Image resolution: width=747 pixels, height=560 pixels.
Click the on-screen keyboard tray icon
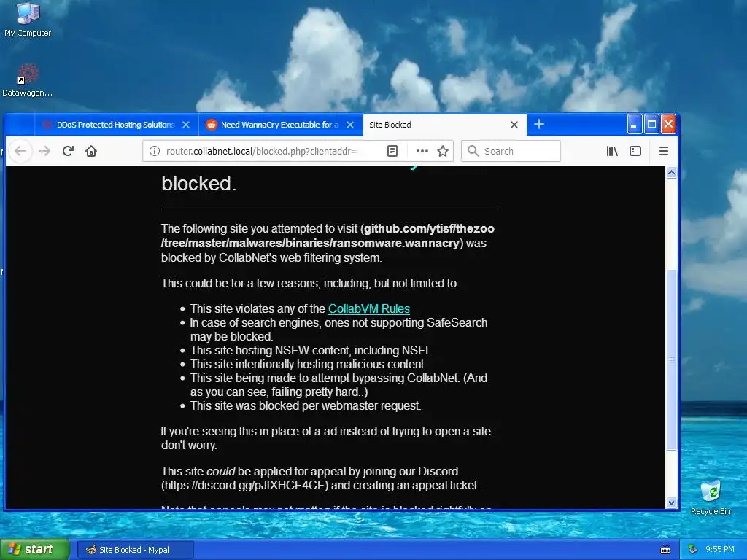(665, 550)
